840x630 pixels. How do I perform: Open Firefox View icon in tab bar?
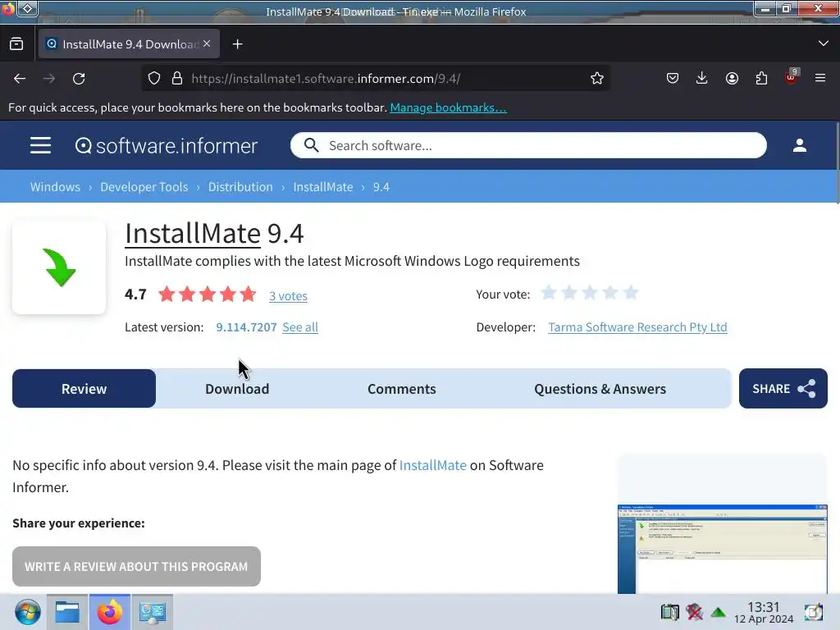pyautogui.click(x=16, y=44)
